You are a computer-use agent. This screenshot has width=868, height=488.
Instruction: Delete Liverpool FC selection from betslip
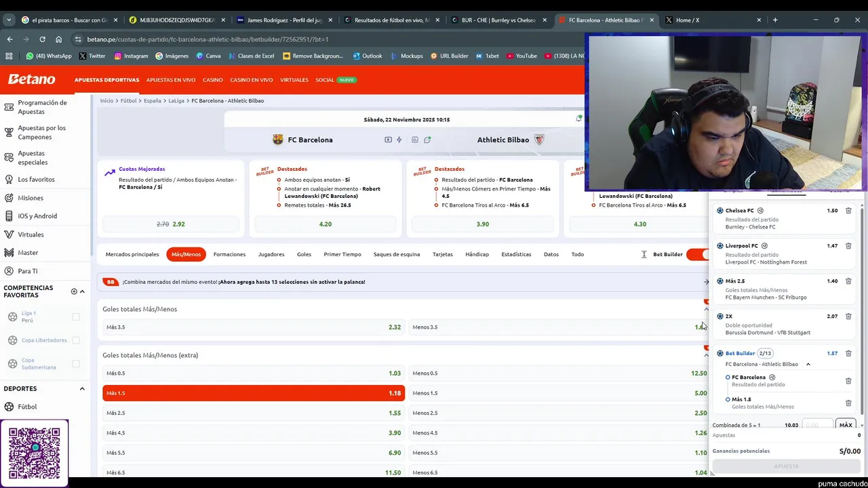848,246
